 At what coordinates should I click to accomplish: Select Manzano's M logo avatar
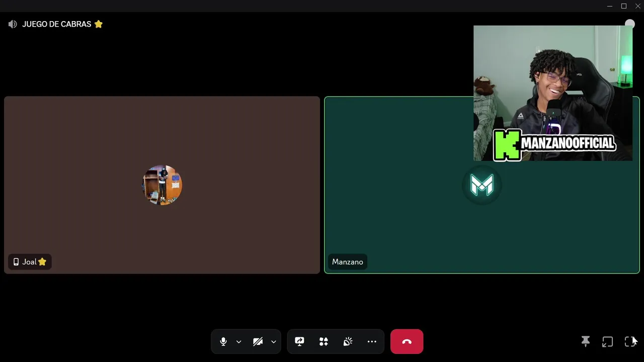(482, 185)
